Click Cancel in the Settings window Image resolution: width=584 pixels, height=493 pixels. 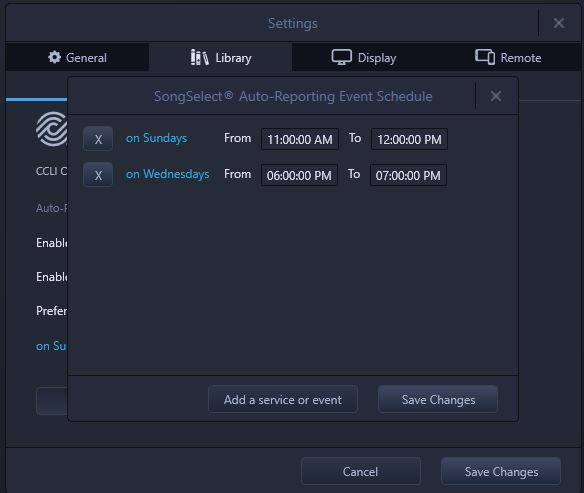[361, 471]
